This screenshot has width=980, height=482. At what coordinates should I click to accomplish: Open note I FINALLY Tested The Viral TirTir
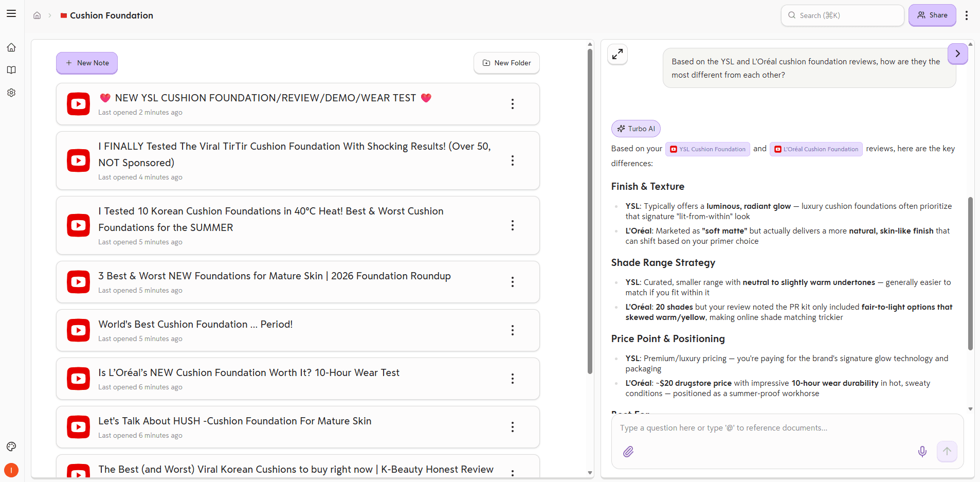298,160
